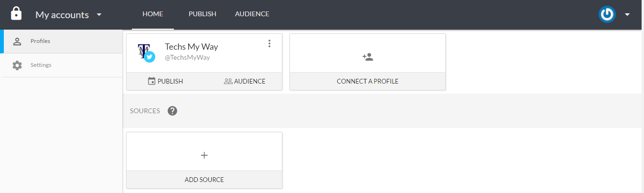Click the Settings gear icon
644x193 pixels.
click(17, 65)
